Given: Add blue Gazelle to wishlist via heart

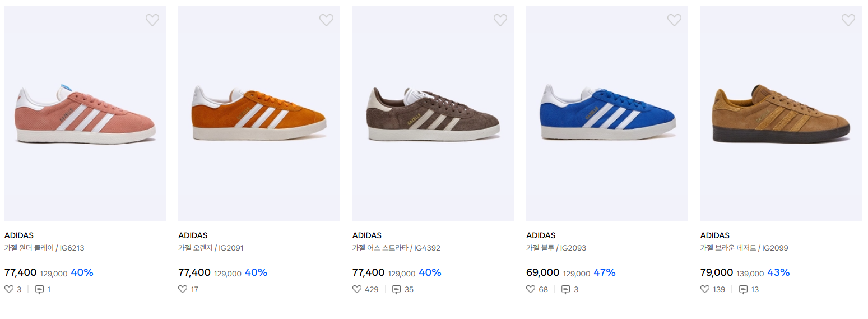Looking at the screenshot, I should click(674, 20).
